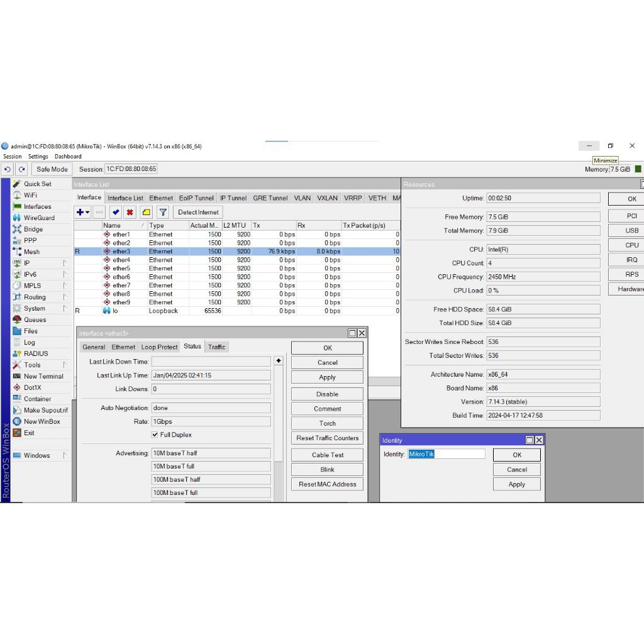Click the green memory status indicator
This screenshot has width=644, height=644.
coord(638,169)
